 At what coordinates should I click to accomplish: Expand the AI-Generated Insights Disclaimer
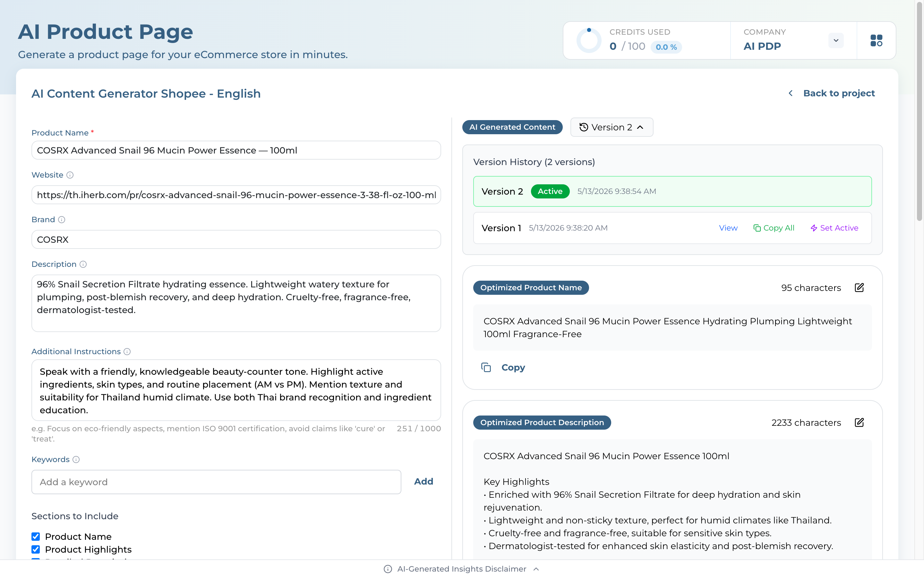[x=462, y=569]
